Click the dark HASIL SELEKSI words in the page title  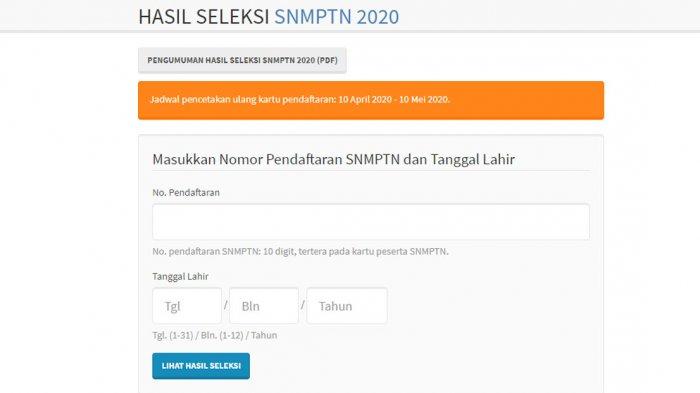point(204,17)
